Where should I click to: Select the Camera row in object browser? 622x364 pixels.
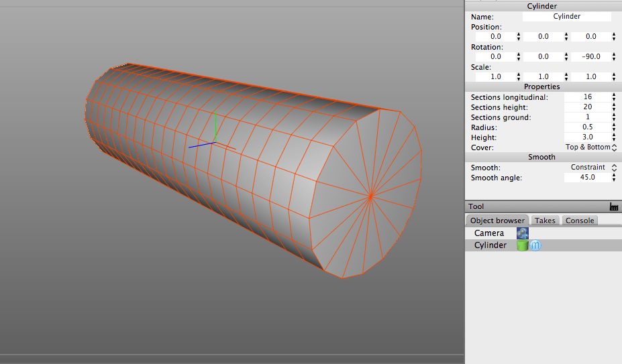click(489, 233)
